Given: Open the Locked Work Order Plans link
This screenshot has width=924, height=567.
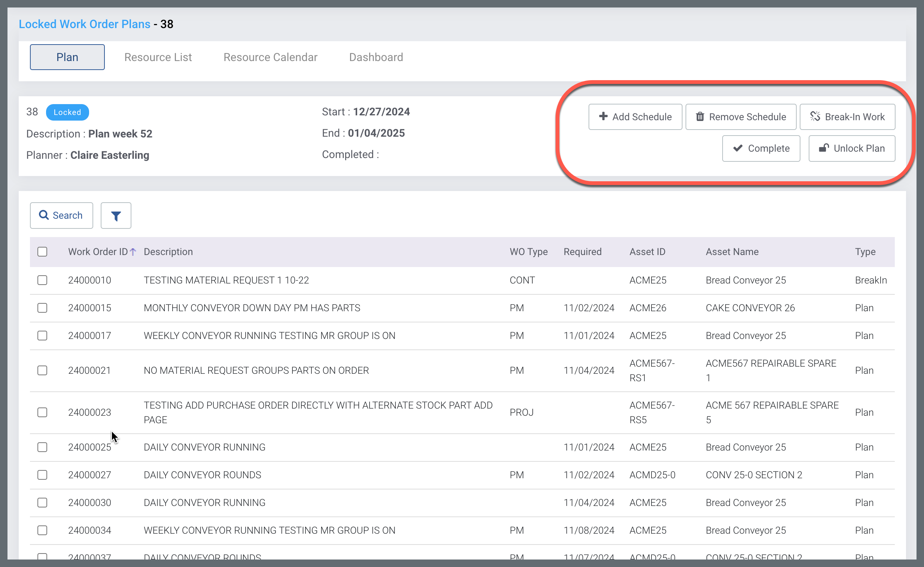Looking at the screenshot, I should coord(84,24).
